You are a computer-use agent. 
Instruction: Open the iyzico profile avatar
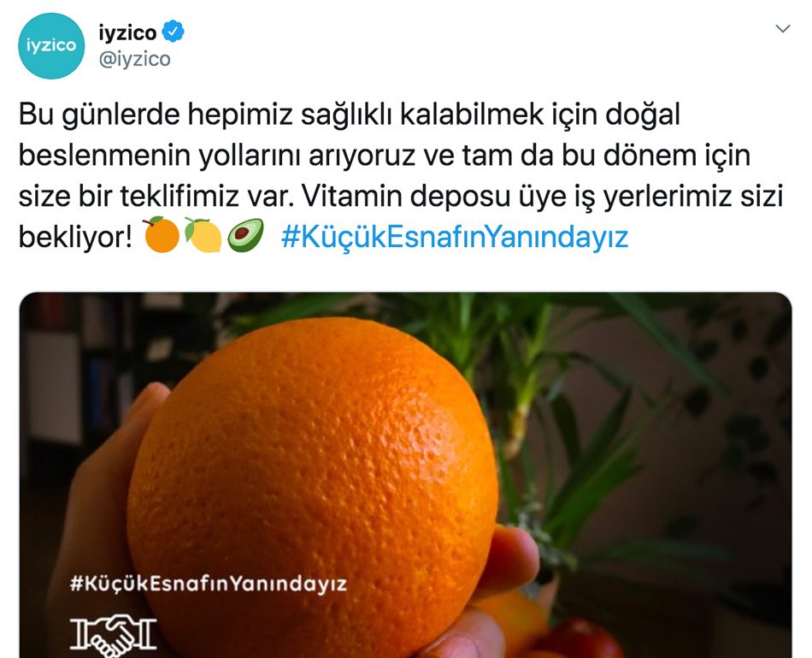pyautogui.click(x=50, y=46)
